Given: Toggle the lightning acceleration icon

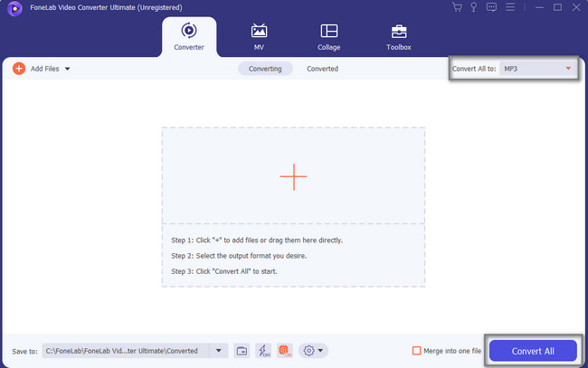Looking at the screenshot, I should (x=263, y=351).
